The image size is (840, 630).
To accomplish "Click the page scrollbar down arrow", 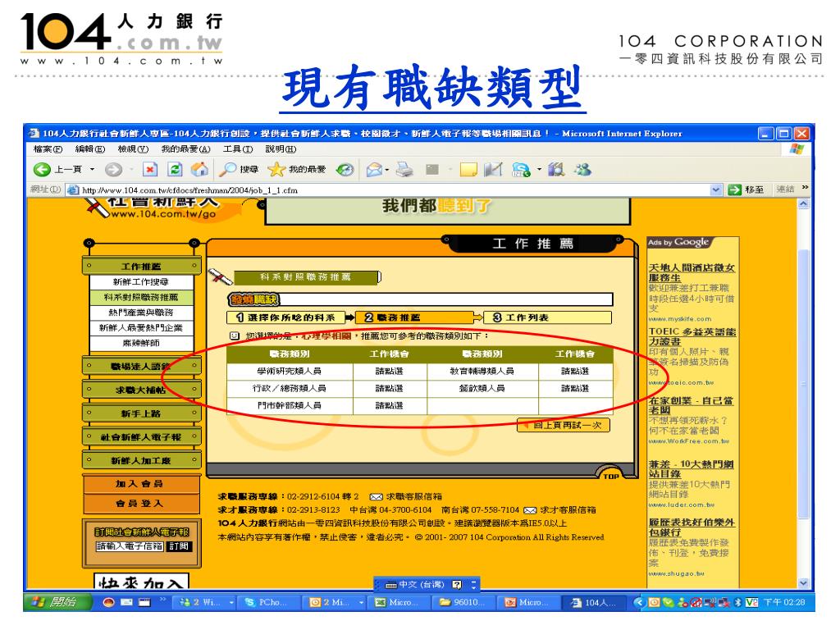I will (803, 583).
